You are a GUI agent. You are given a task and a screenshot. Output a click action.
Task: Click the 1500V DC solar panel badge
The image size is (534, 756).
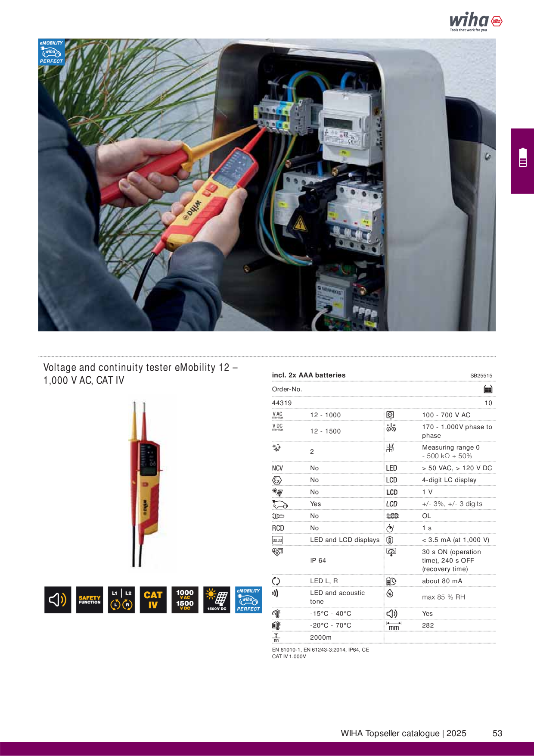[217, 600]
